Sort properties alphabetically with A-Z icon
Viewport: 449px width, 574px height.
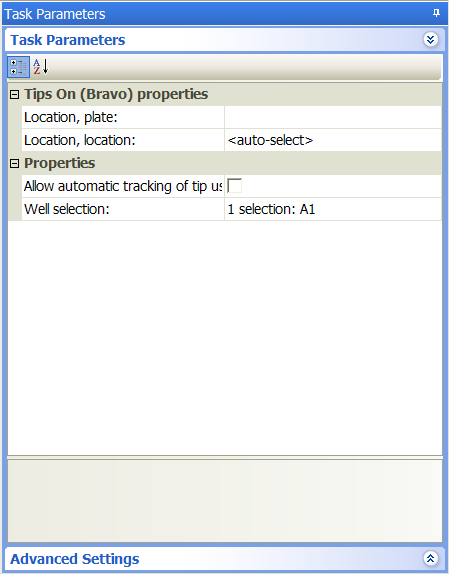(x=41, y=67)
